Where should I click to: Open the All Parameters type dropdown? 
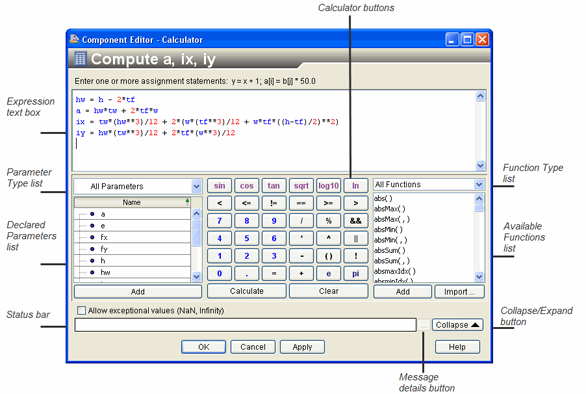pos(196,186)
